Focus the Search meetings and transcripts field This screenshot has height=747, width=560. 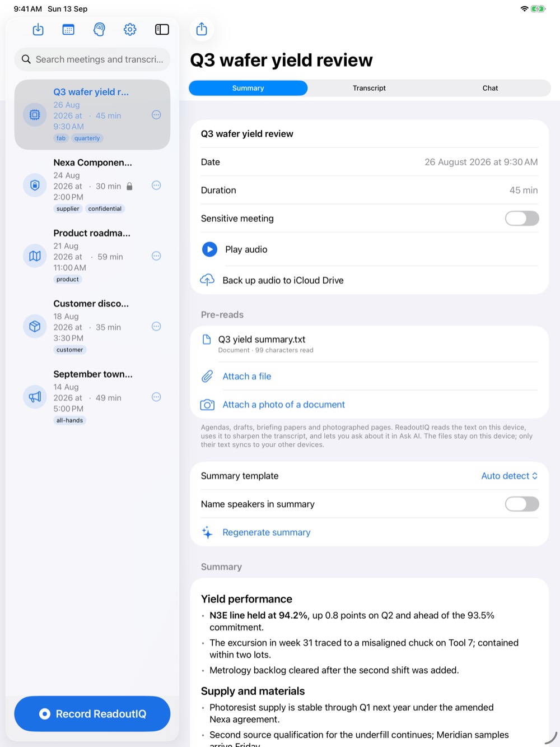tap(92, 59)
